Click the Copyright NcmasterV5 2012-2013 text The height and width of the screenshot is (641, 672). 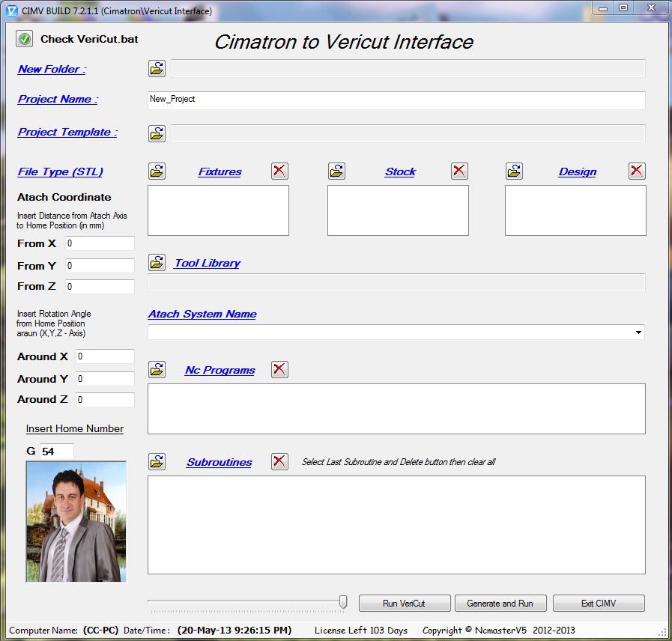[499, 631]
